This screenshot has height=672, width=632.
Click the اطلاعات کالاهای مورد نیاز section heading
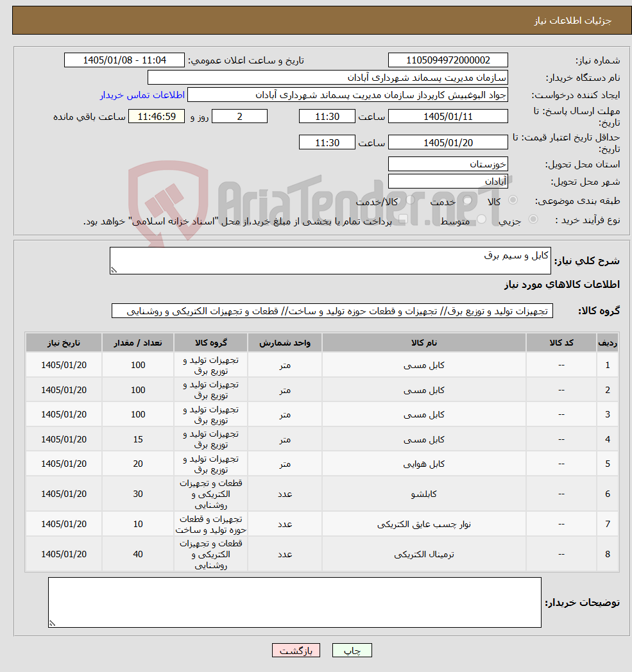click(x=562, y=285)
